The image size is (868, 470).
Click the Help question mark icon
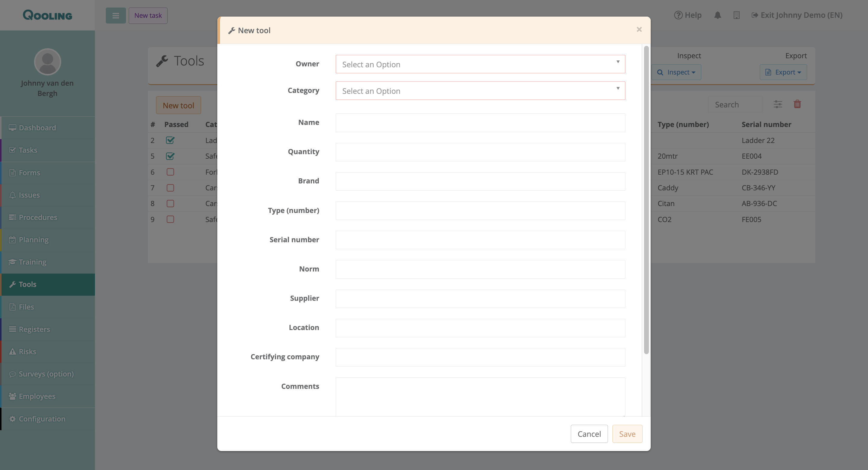678,15
